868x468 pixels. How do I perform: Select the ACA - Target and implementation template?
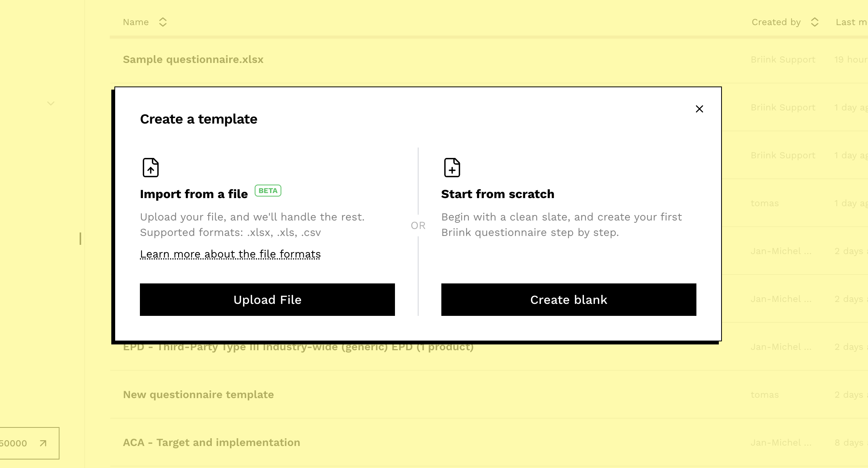point(211,443)
